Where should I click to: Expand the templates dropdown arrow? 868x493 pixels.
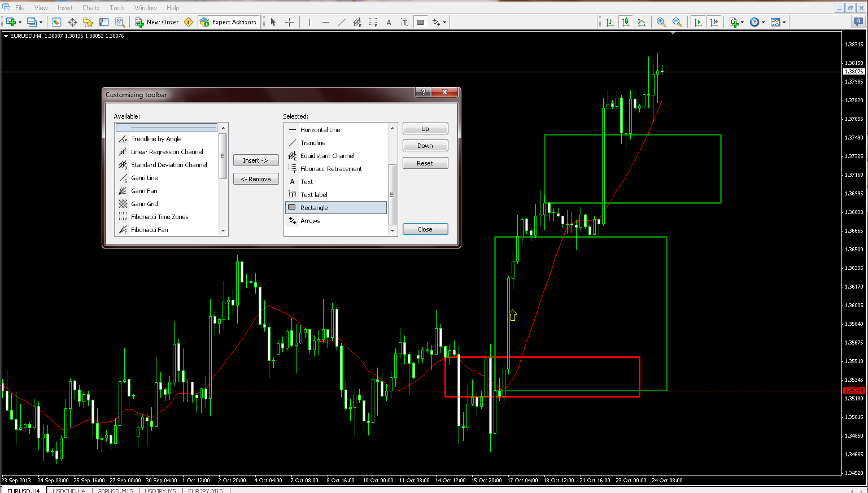[784, 23]
